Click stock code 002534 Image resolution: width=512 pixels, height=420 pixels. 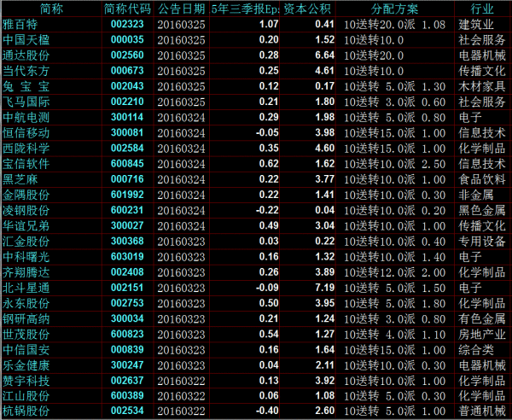(127, 411)
